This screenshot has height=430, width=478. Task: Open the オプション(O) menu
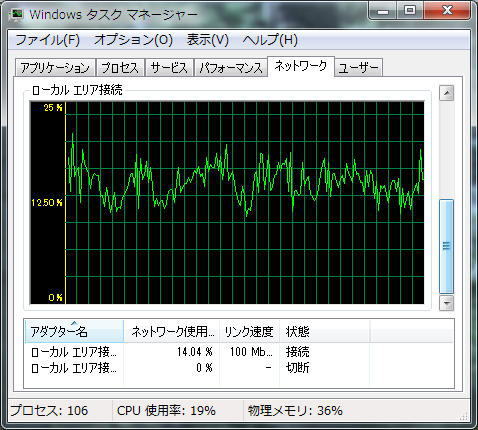[x=133, y=40]
